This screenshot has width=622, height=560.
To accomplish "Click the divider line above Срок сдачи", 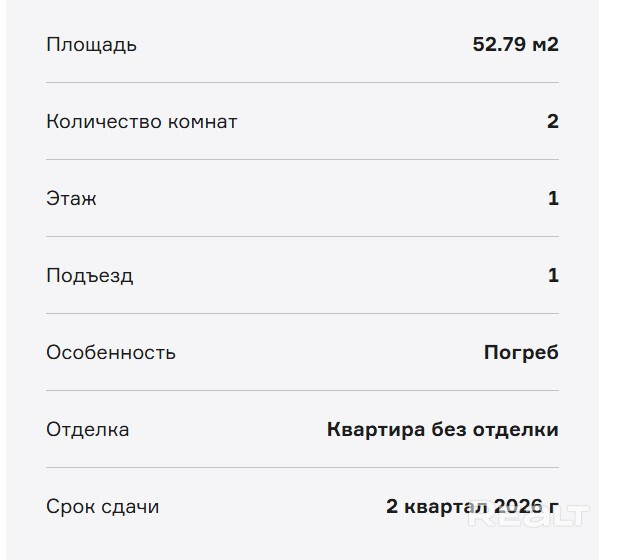I will click(302, 468).
